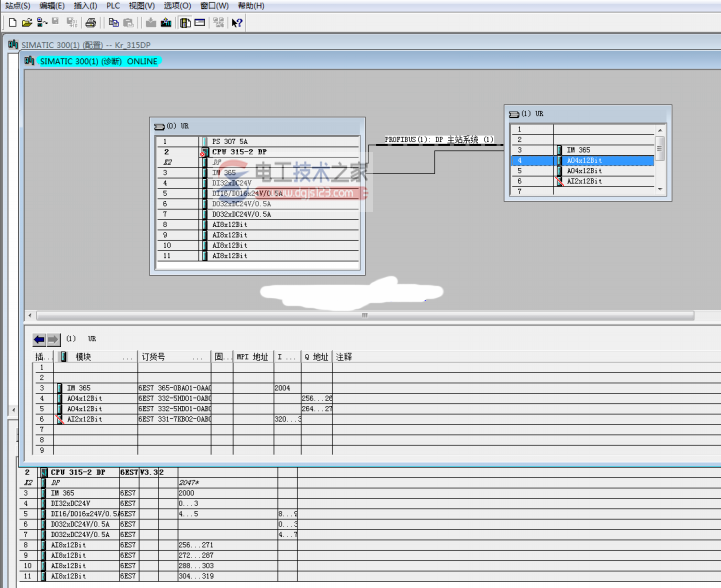This screenshot has width=721, height=588.
Task: Click the rack (1) scrollbar thumb
Action: [x=660, y=148]
